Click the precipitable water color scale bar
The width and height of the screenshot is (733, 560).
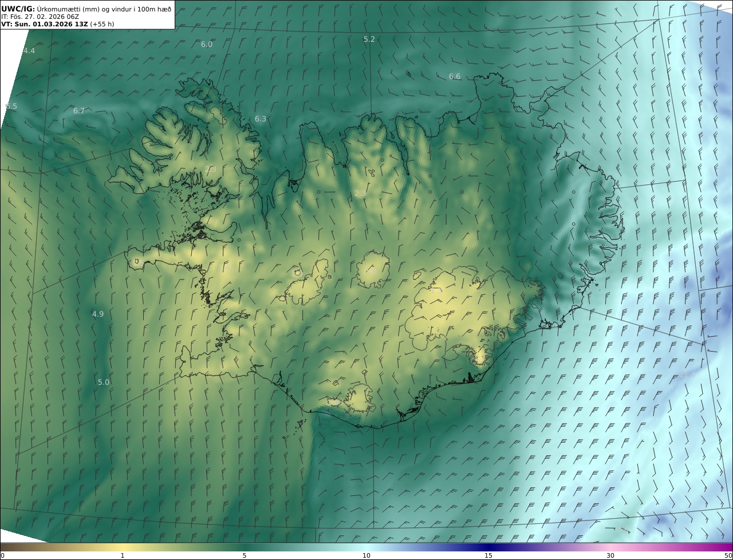pos(366,547)
